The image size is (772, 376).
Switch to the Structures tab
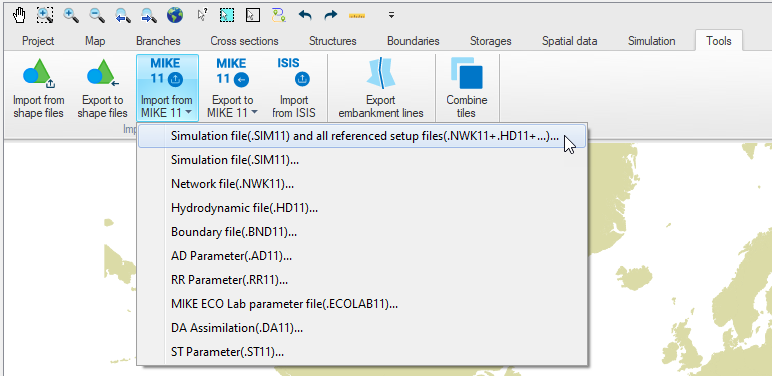pos(332,41)
